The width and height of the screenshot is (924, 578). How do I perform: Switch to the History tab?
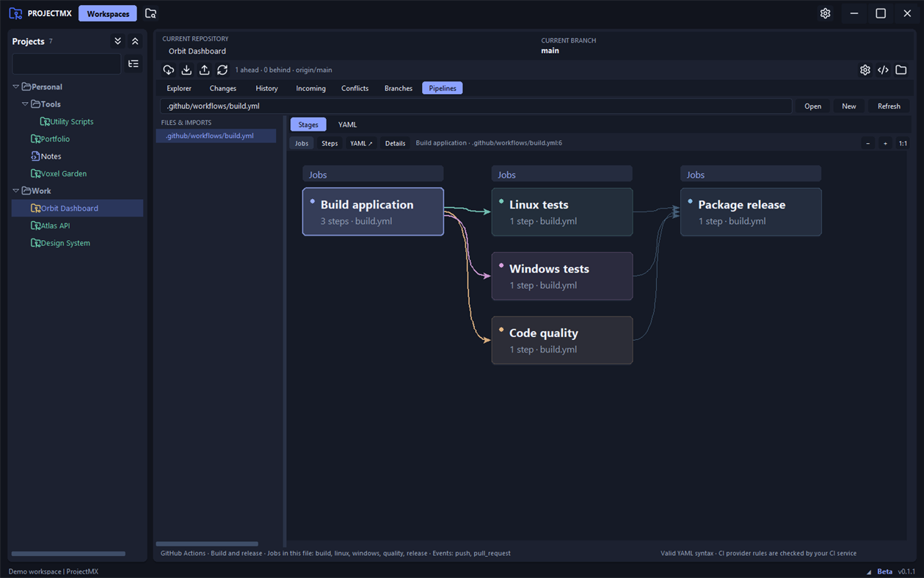coord(266,88)
